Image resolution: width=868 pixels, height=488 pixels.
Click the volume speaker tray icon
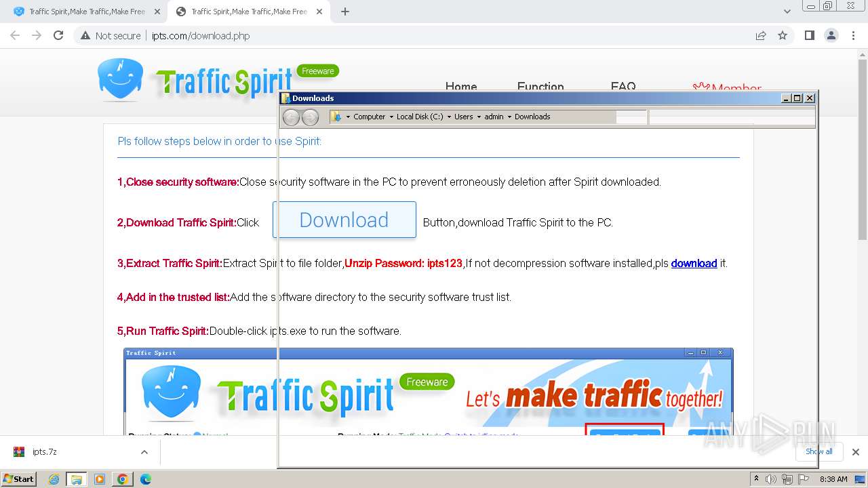point(771,479)
